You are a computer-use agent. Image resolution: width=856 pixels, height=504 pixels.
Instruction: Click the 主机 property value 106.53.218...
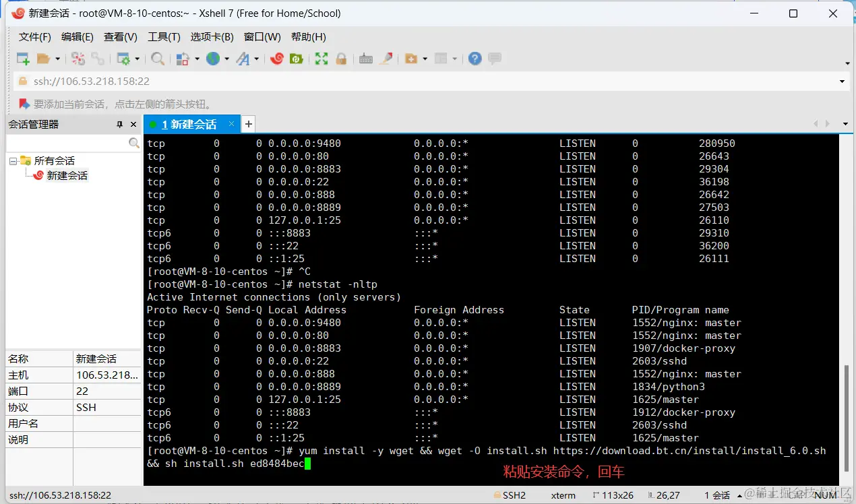[107, 375]
